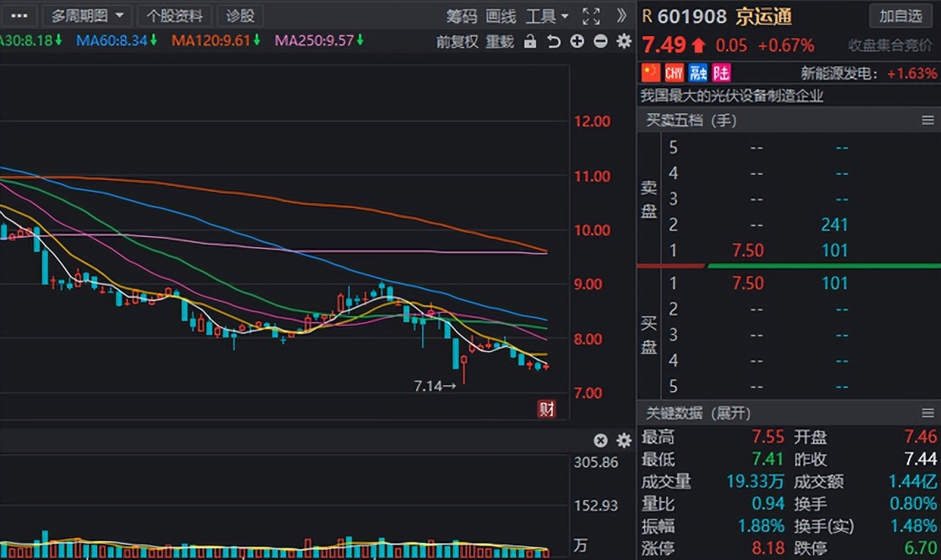Click the buy-1 price 7.50
The image size is (941, 560).
(748, 283)
